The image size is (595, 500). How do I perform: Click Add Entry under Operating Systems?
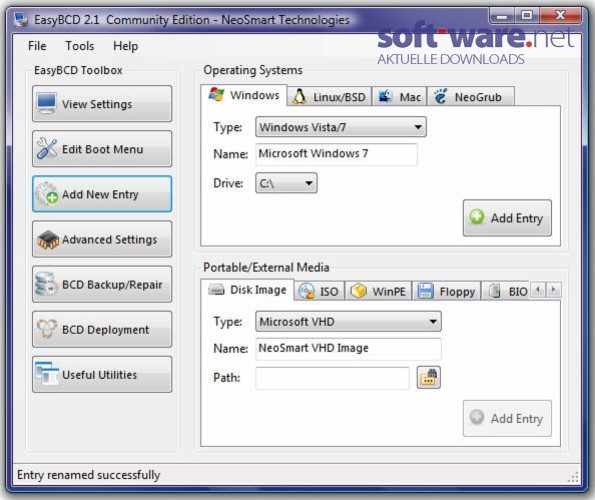[507, 218]
